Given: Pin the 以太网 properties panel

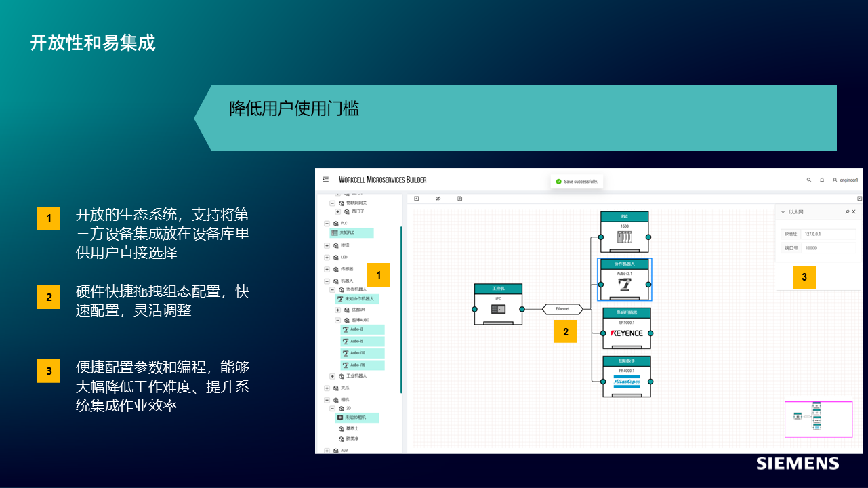Looking at the screenshot, I should (x=847, y=212).
